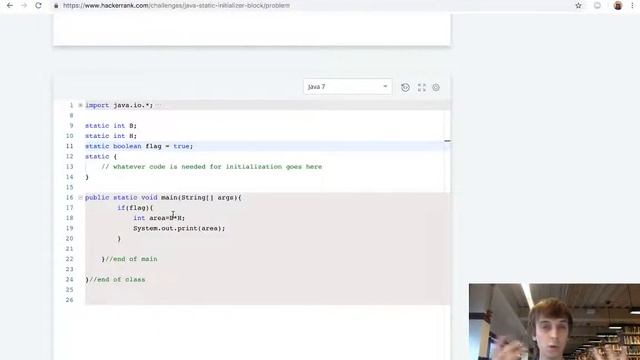
Task: Click the browser forward arrow
Action: pyautogui.click(x=24, y=6)
